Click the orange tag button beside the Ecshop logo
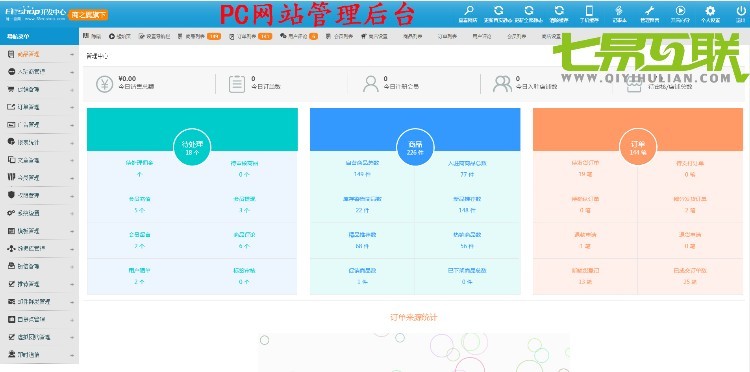The width and height of the screenshot is (750, 372). 88,15
